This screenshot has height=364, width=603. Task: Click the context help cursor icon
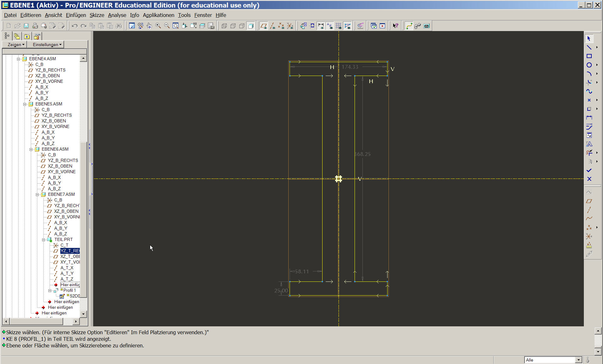(396, 26)
